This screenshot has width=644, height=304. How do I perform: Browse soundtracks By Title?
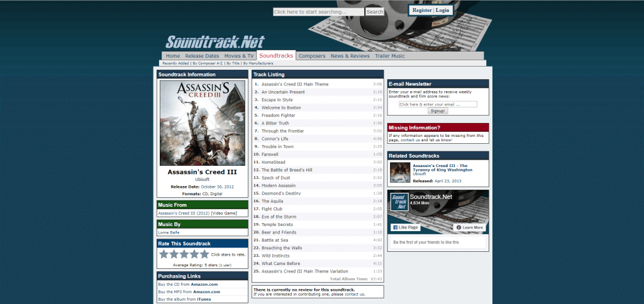(233, 63)
